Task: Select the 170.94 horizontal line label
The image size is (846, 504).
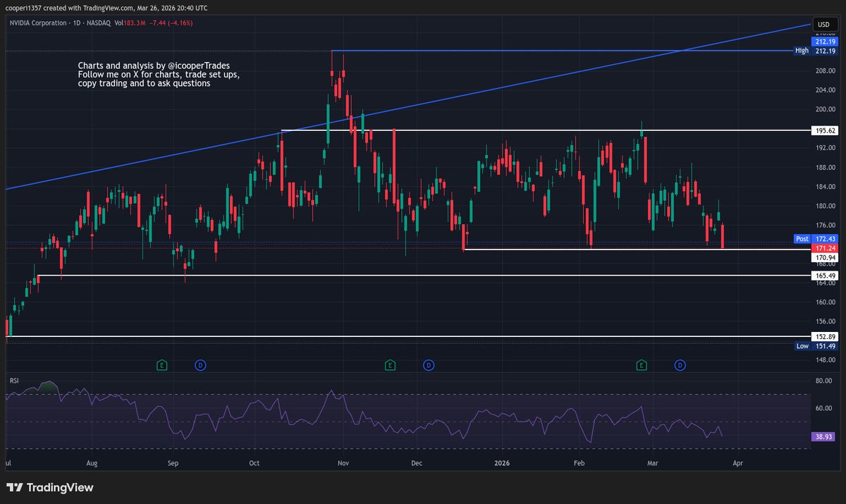Action: tap(824, 258)
